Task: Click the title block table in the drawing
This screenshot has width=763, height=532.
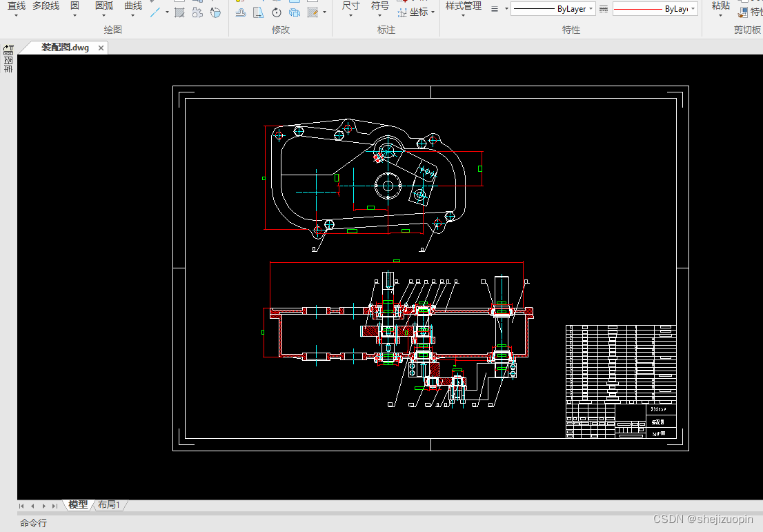Action: (x=621, y=382)
